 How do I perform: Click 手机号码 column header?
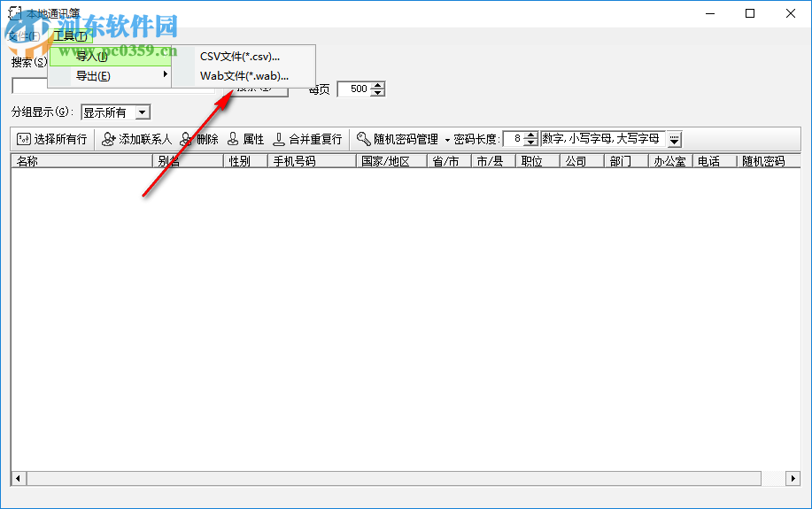pyautogui.click(x=312, y=162)
